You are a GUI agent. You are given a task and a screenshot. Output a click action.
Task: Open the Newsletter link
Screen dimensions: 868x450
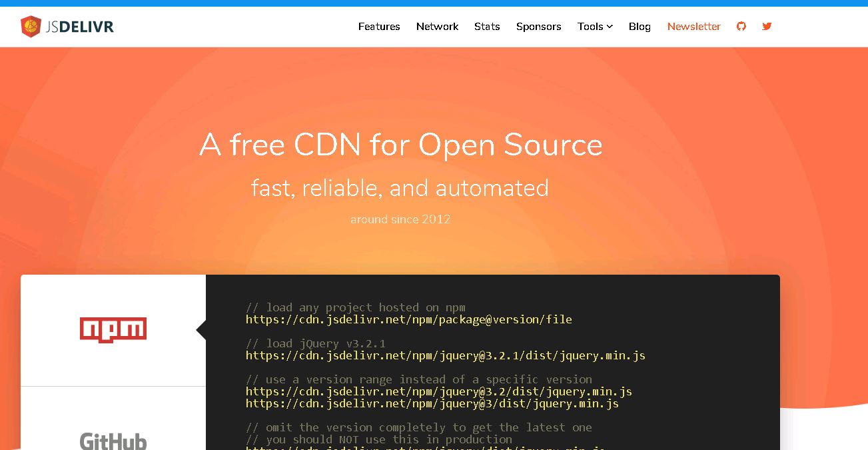click(693, 27)
